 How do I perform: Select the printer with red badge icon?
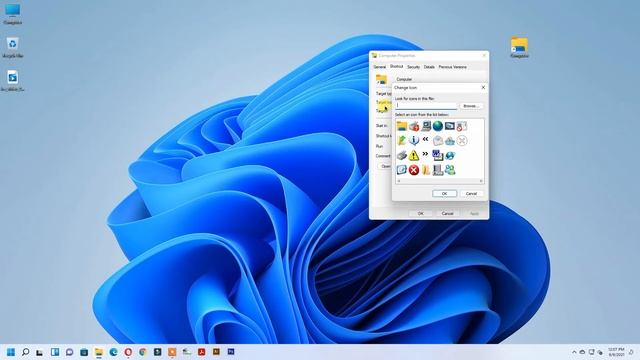414,126
